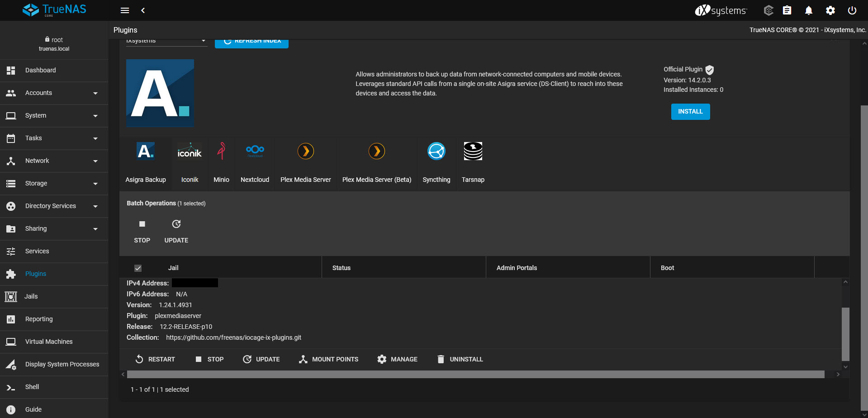Open Display System Processes
868x418 pixels.
[54, 365]
